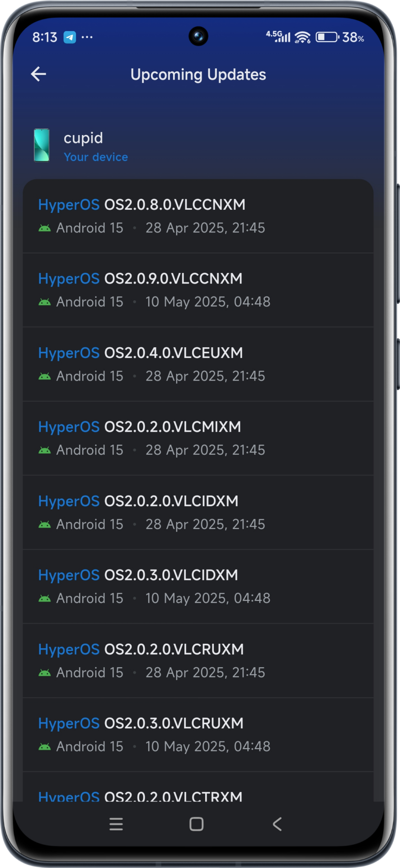Open the OS2.0.9.0.VLCCNXM update entry
400x868 pixels.
click(198, 290)
